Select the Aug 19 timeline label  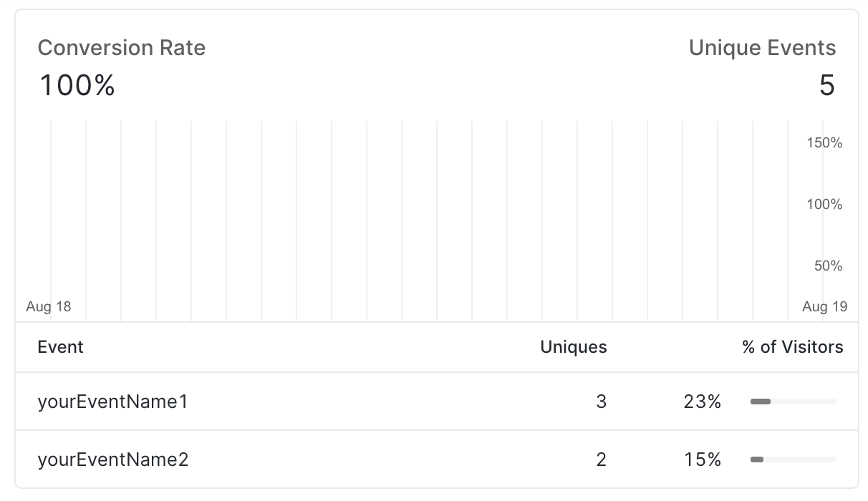[824, 307]
